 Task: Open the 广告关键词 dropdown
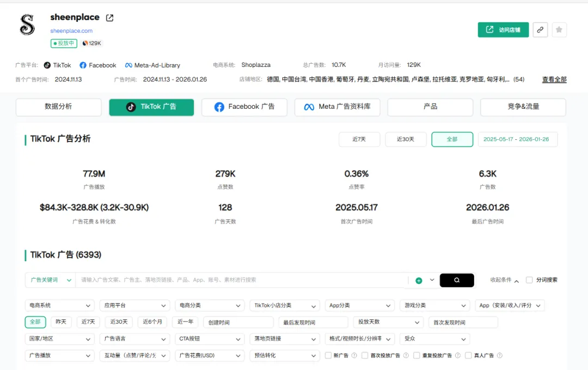[x=50, y=280]
